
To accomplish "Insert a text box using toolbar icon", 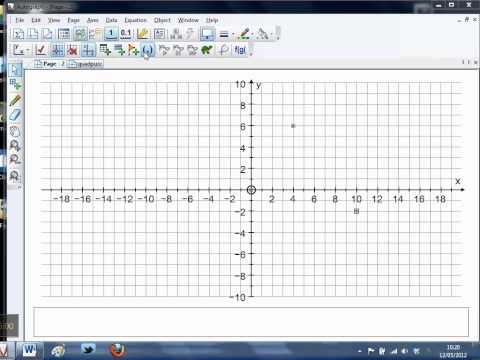I will point(159,33).
